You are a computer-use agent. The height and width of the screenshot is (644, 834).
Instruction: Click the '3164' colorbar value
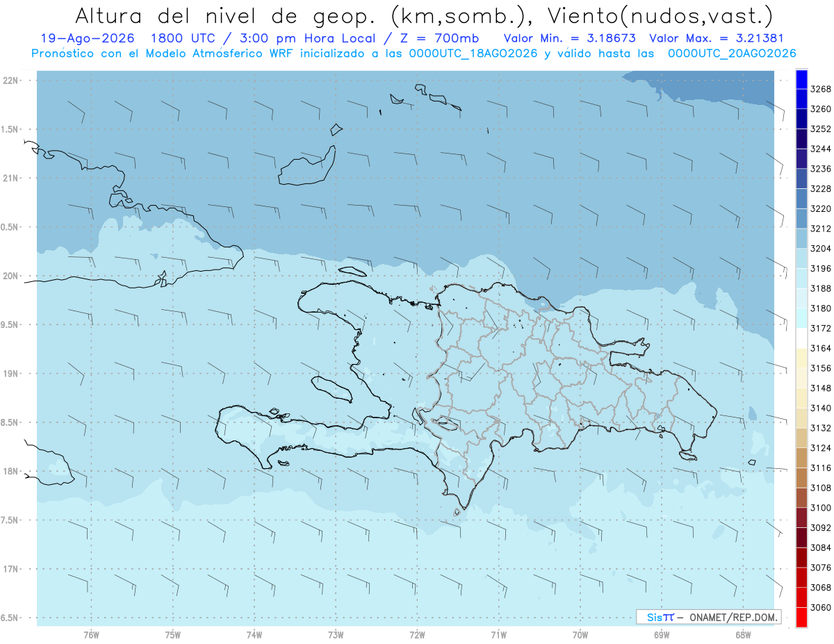(821, 348)
